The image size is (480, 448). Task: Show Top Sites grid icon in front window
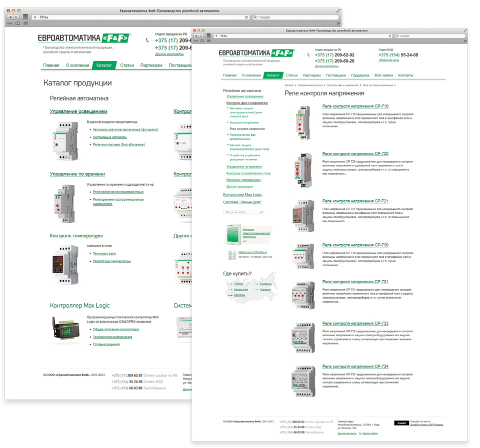(209, 41)
